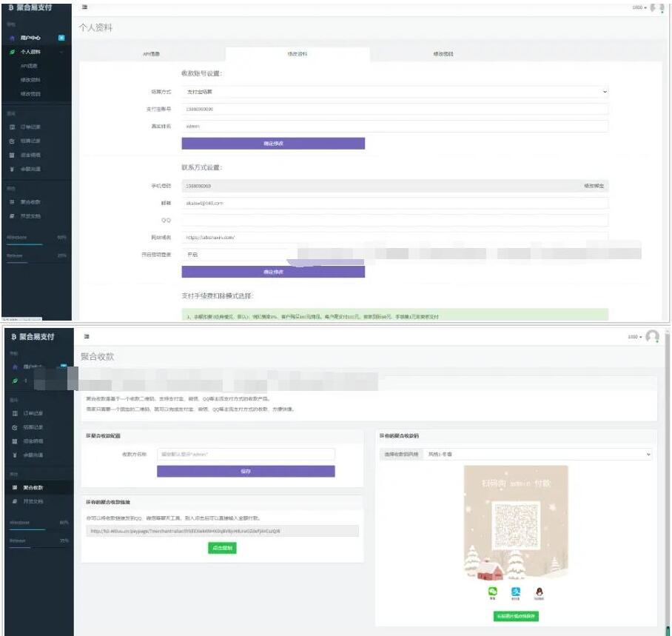The width and height of the screenshot is (672, 636).
Task: Switch to the API信息 tab
Action: click(151, 54)
